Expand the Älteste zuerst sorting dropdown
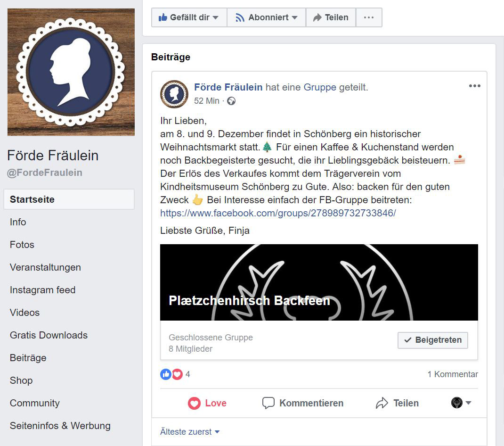The width and height of the screenshot is (504, 446). click(190, 431)
